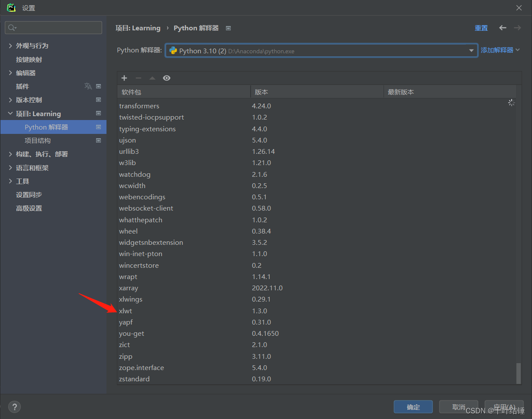532x419 pixels.
Task: Open the Python 解释器 dropdown list
Action: click(471, 50)
